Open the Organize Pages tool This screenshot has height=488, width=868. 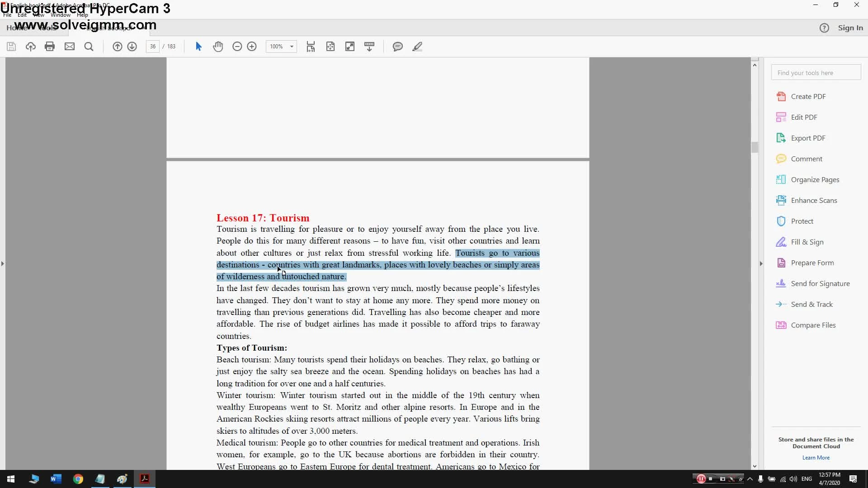[808, 180]
